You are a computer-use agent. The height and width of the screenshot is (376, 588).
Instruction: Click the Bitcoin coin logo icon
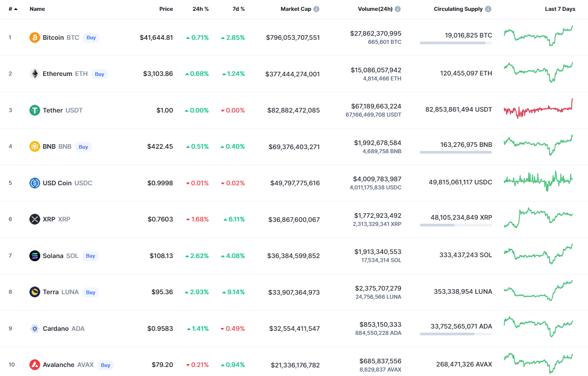point(35,38)
